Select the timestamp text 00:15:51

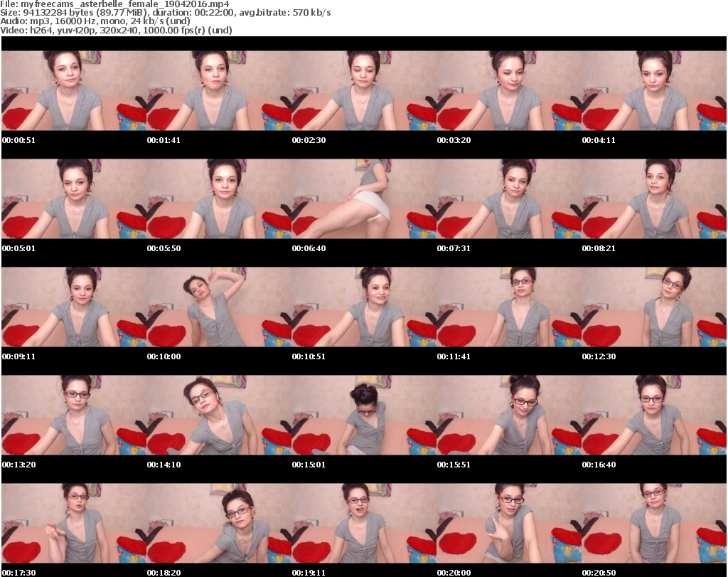454,465
